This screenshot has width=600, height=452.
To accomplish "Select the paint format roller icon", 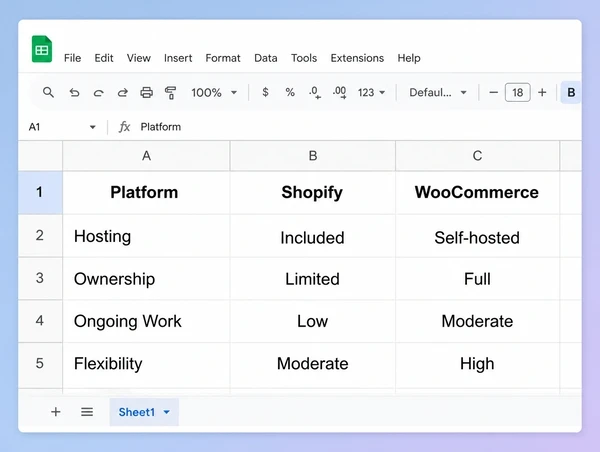I will [x=170, y=93].
